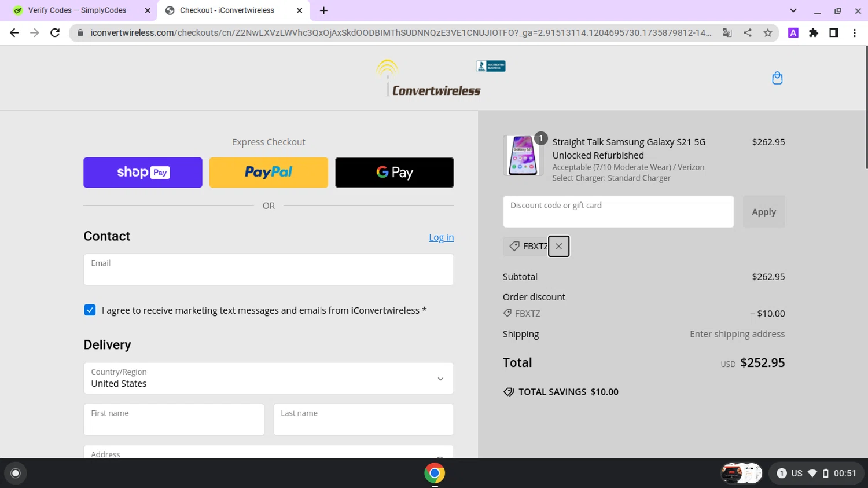868x488 pixels.
Task: Pay with PayPal
Action: tap(269, 173)
